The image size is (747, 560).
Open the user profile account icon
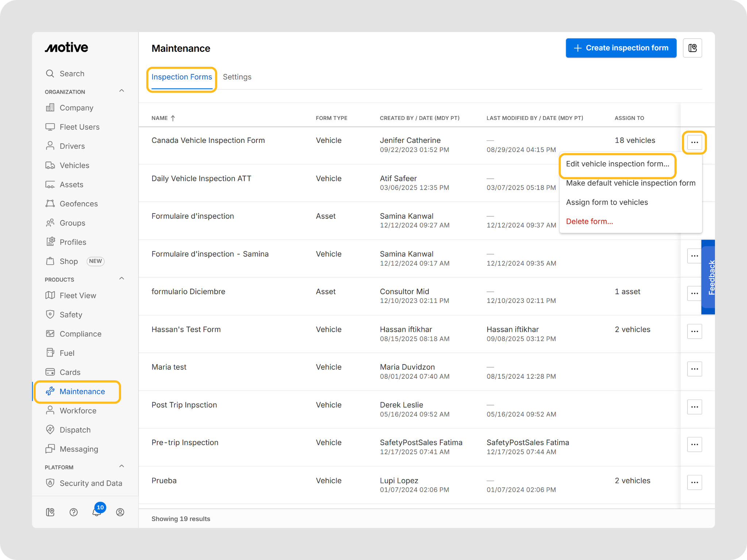(120, 512)
